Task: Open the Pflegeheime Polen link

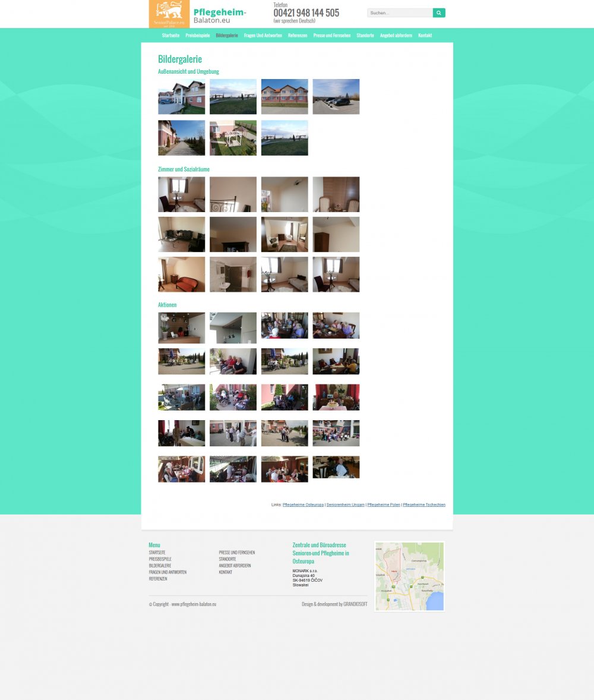Action: [383, 505]
